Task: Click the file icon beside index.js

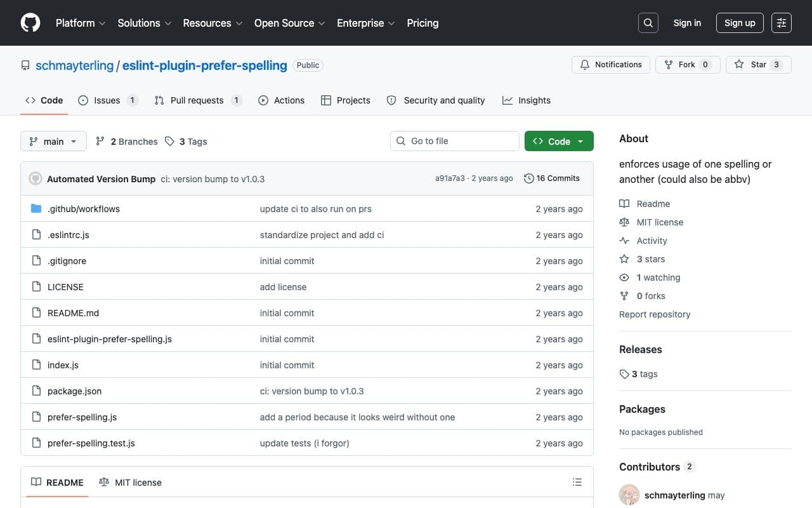Action: coord(36,365)
